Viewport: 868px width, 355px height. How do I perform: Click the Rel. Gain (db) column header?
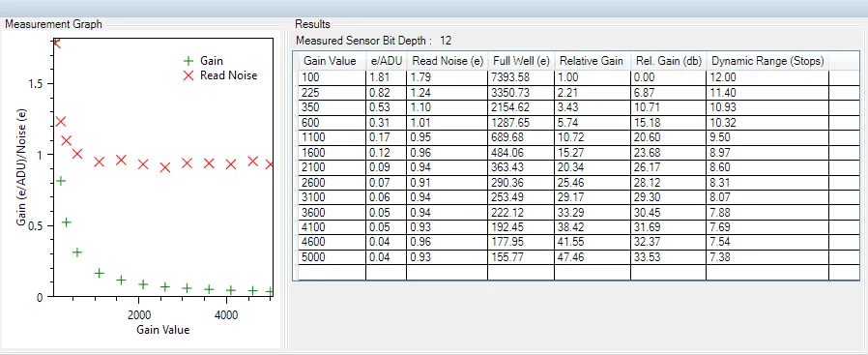click(668, 61)
